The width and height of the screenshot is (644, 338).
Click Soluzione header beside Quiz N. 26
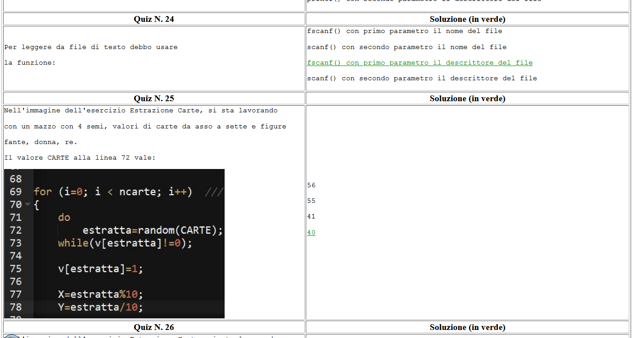pyautogui.click(x=467, y=327)
